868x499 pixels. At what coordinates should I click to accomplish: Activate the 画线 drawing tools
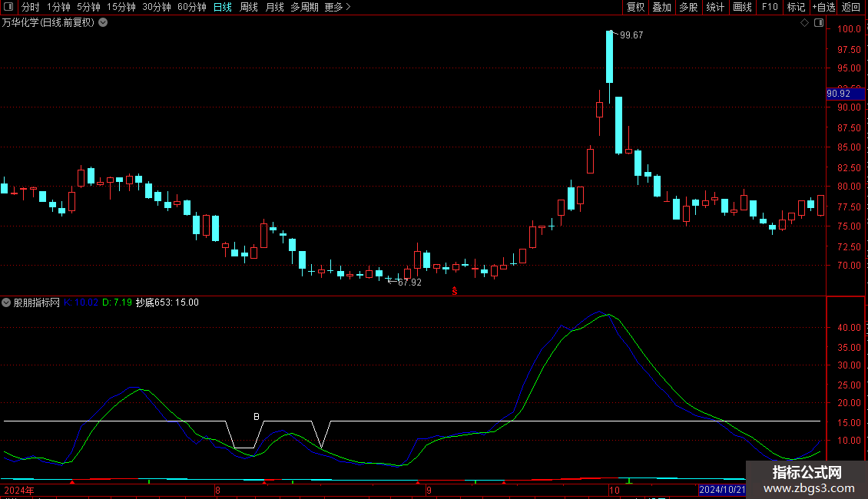point(742,7)
